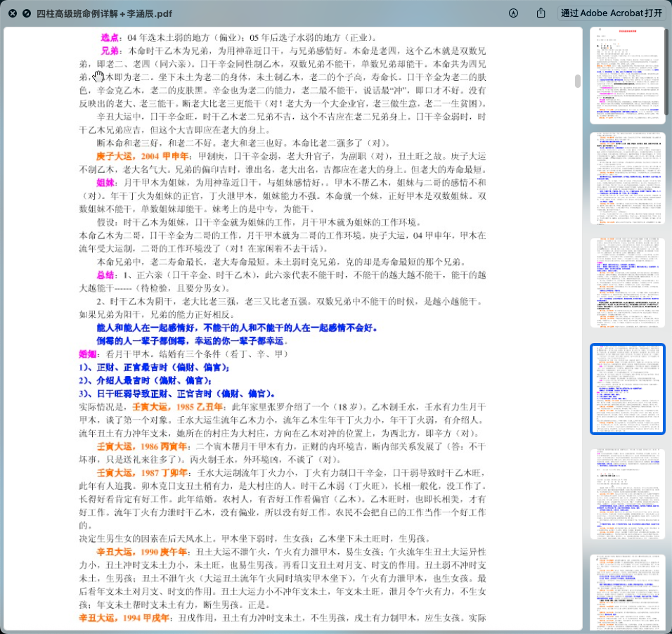The height and width of the screenshot is (634, 672).
Task: Click the PDF file name in title bar
Action: click(x=104, y=13)
